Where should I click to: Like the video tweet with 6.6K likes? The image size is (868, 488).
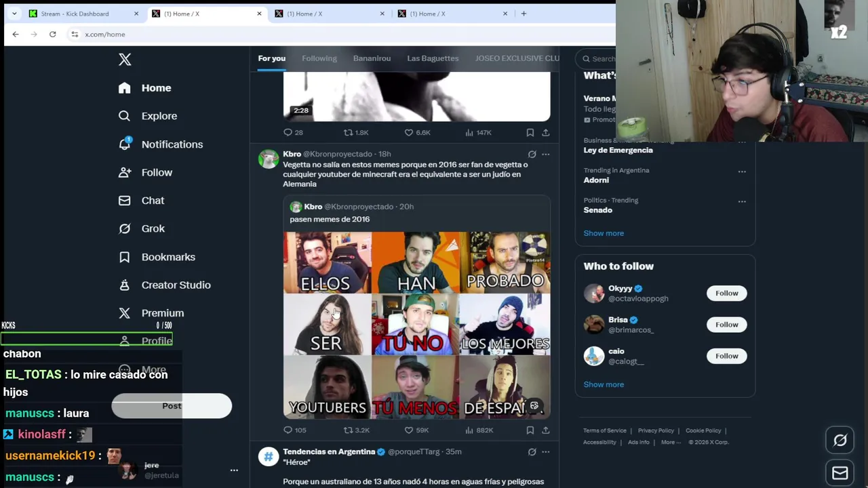click(x=417, y=133)
